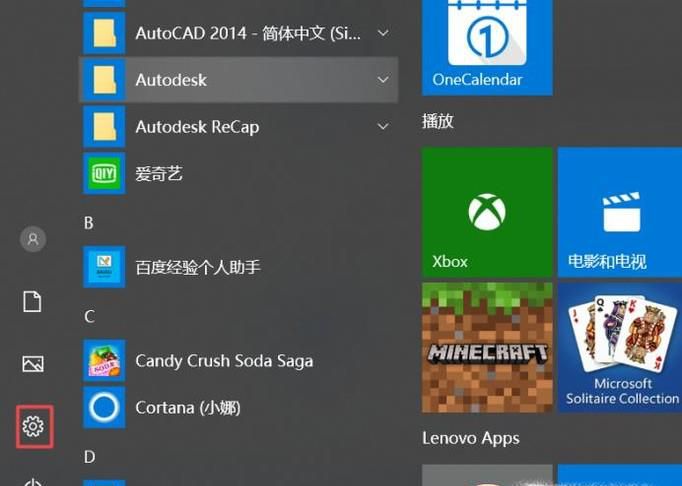Open the OneCalendar tile
682x486 pixels.
pyautogui.click(x=487, y=47)
